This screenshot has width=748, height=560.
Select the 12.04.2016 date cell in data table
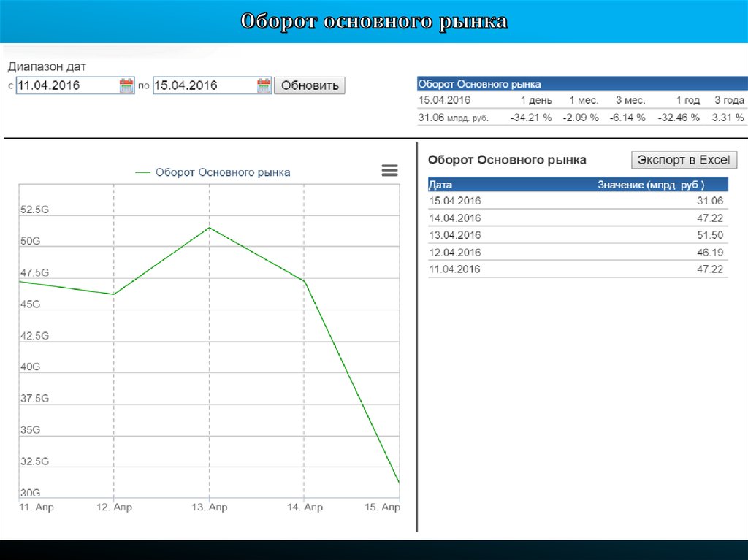454,253
